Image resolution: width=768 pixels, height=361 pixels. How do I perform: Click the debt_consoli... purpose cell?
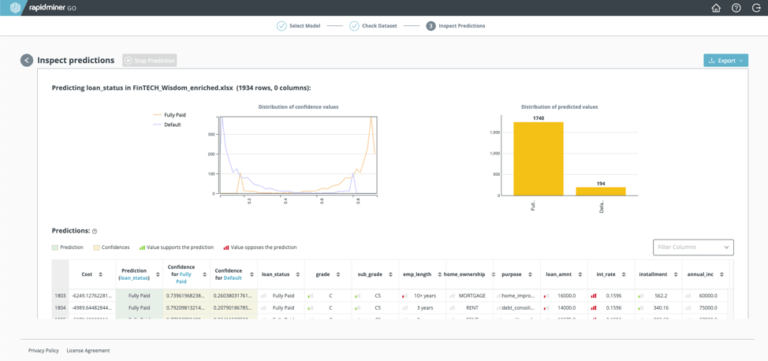tap(517, 308)
